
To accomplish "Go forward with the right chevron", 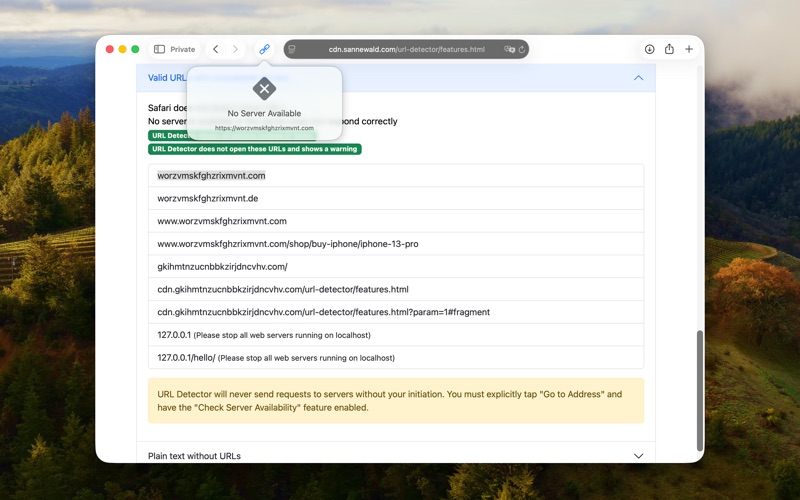I will [235, 49].
